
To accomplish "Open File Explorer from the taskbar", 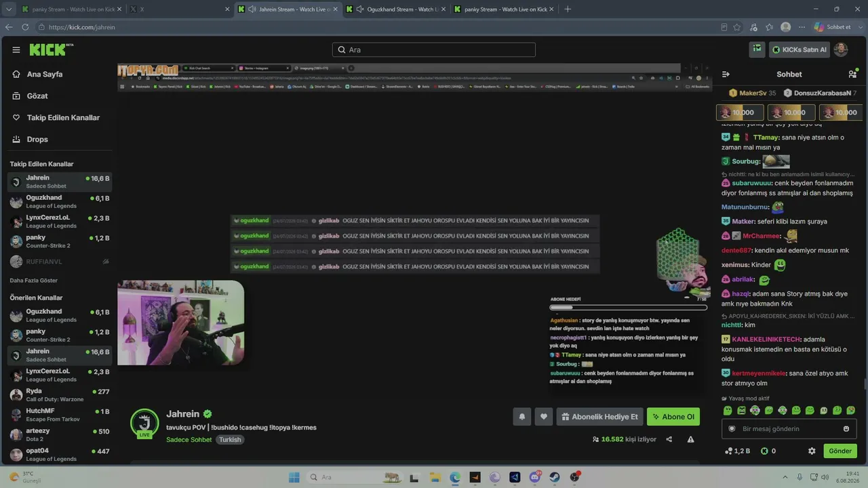I will point(434,477).
